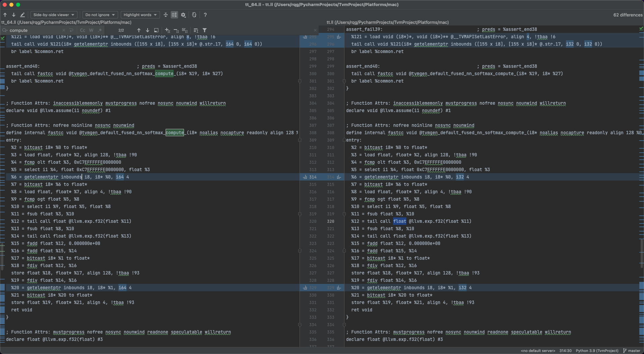Toggle whole words (W) search option
The width and height of the screenshot is (644, 354).
click(x=91, y=30)
